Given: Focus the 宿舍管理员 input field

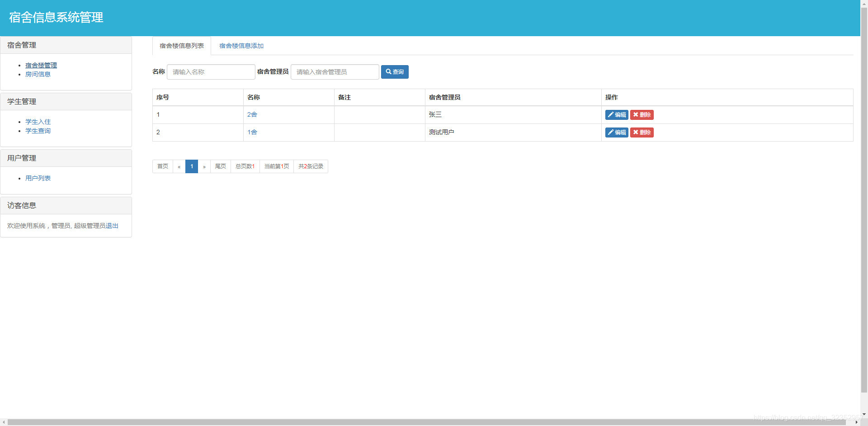Looking at the screenshot, I should click(335, 72).
